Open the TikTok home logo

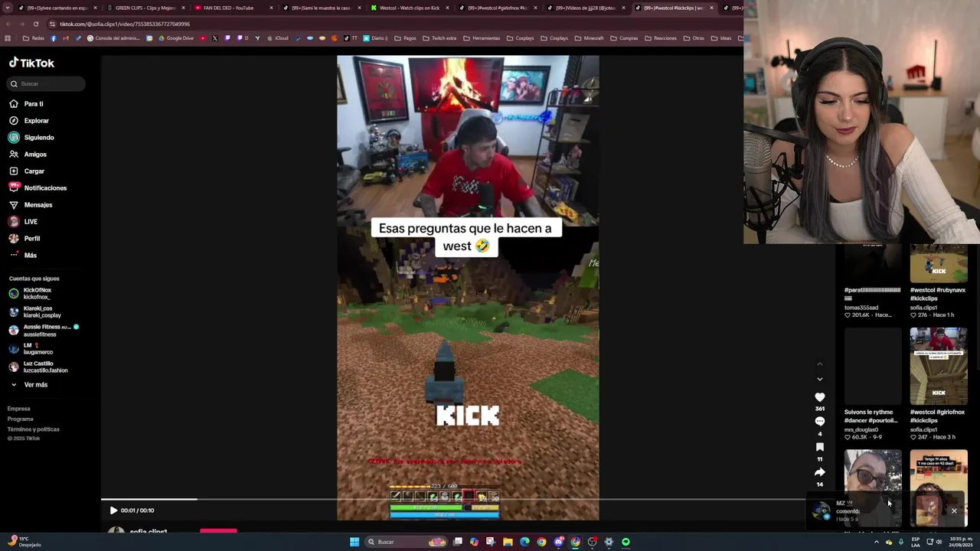31,63
